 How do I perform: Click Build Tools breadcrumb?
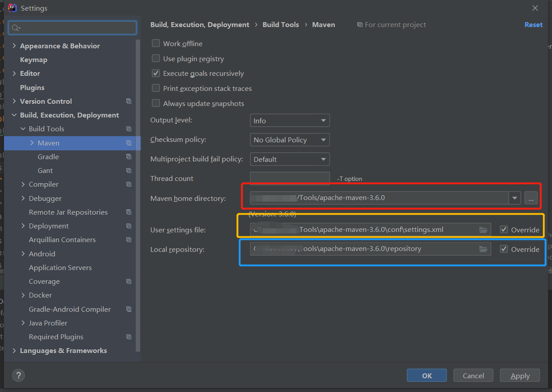tap(281, 25)
